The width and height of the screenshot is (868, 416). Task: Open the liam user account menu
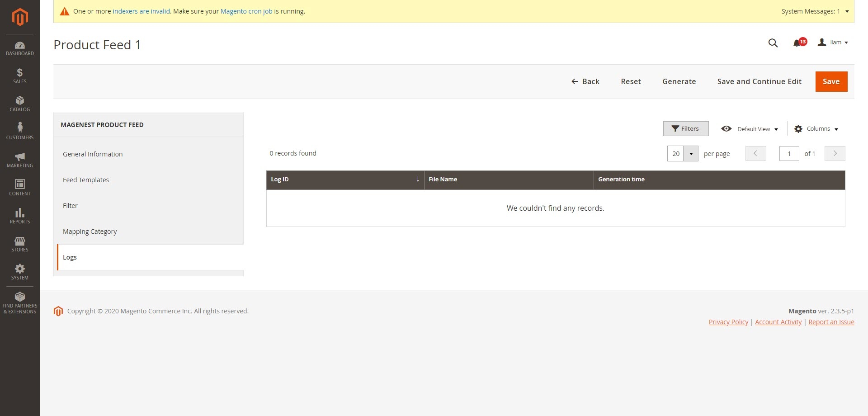coord(833,43)
